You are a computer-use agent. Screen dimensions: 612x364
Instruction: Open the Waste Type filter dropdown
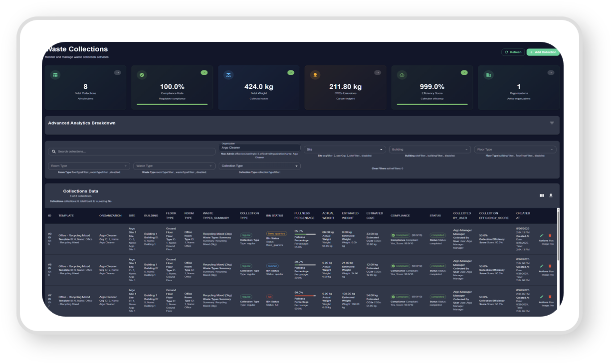(174, 166)
